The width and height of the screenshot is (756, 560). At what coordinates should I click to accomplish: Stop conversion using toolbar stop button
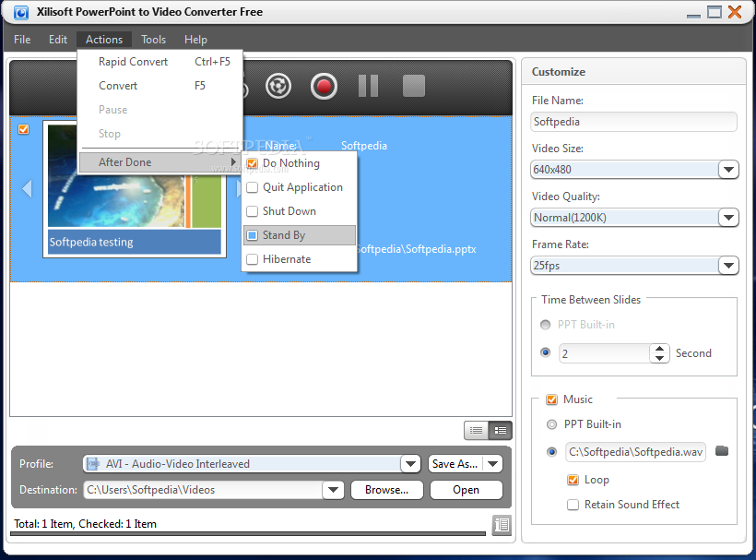(x=414, y=86)
